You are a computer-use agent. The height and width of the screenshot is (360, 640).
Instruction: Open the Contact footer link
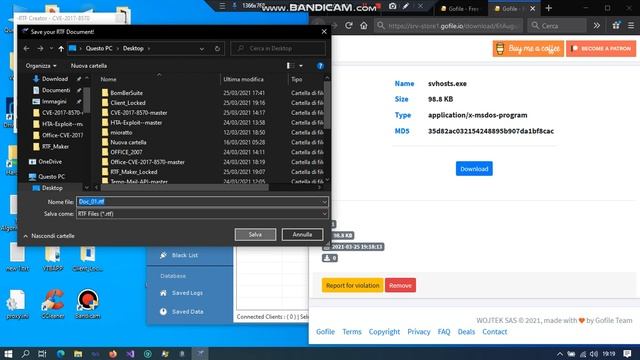[495, 332]
